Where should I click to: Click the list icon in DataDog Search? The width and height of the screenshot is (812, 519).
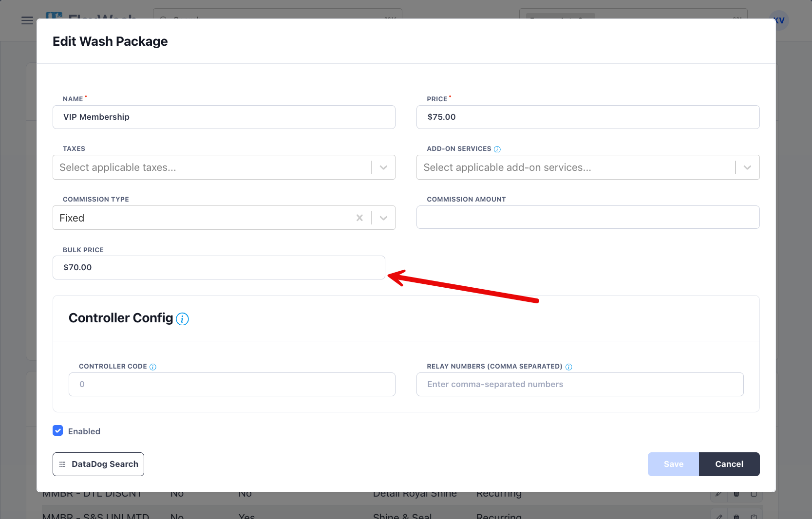tap(62, 464)
